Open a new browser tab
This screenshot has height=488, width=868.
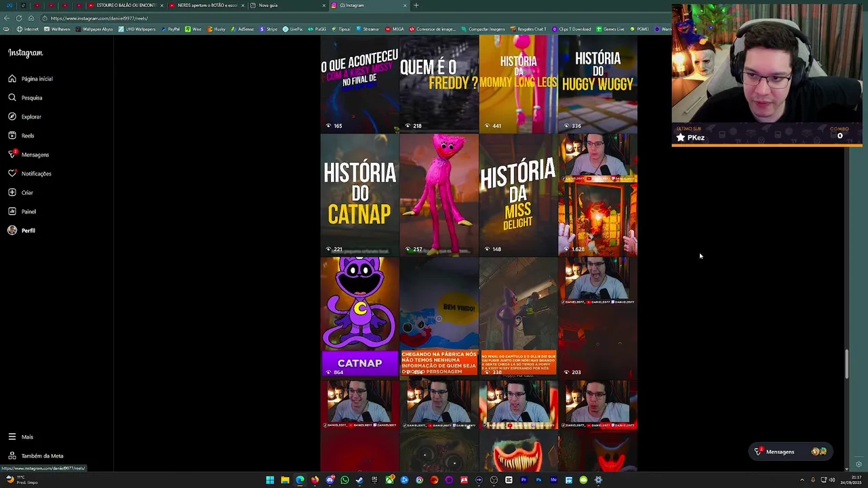click(416, 5)
